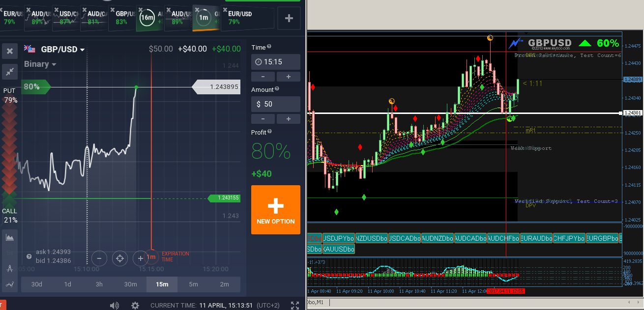Select the 15m timeframe
Image resolution: width=644 pixels, height=310 pixels.
(x=162, y=284)
